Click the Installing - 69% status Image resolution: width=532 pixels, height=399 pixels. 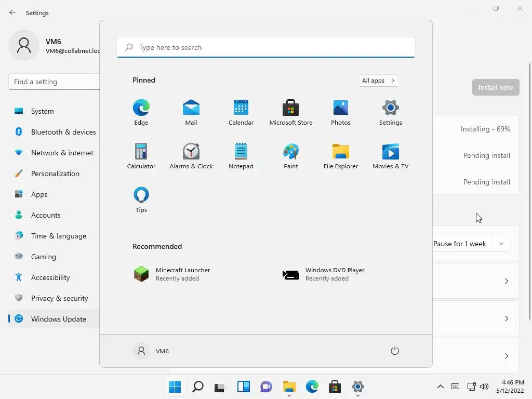tap(485, 129)
